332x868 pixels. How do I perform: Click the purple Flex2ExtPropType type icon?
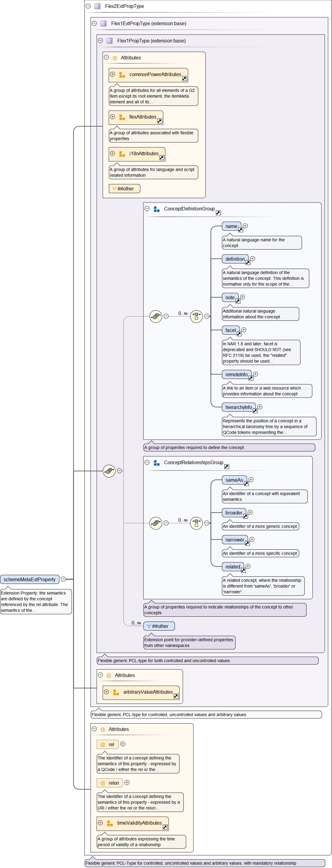[98, 6]
